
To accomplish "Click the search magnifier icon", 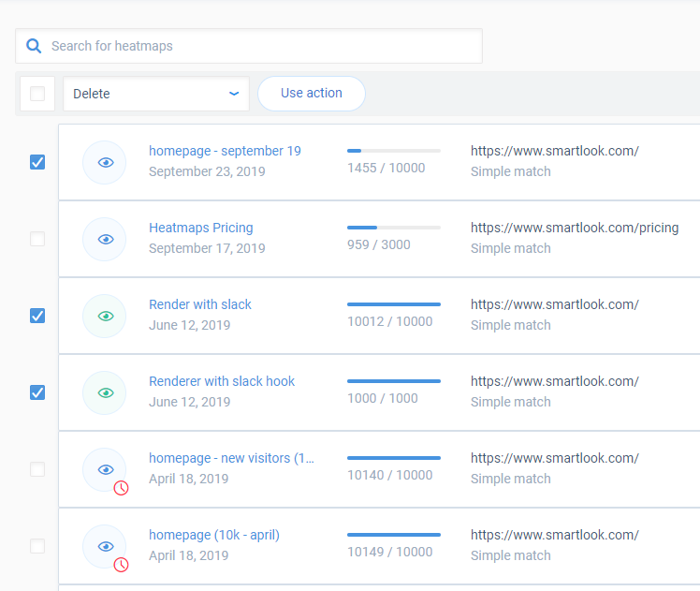I will pos(34,46).
